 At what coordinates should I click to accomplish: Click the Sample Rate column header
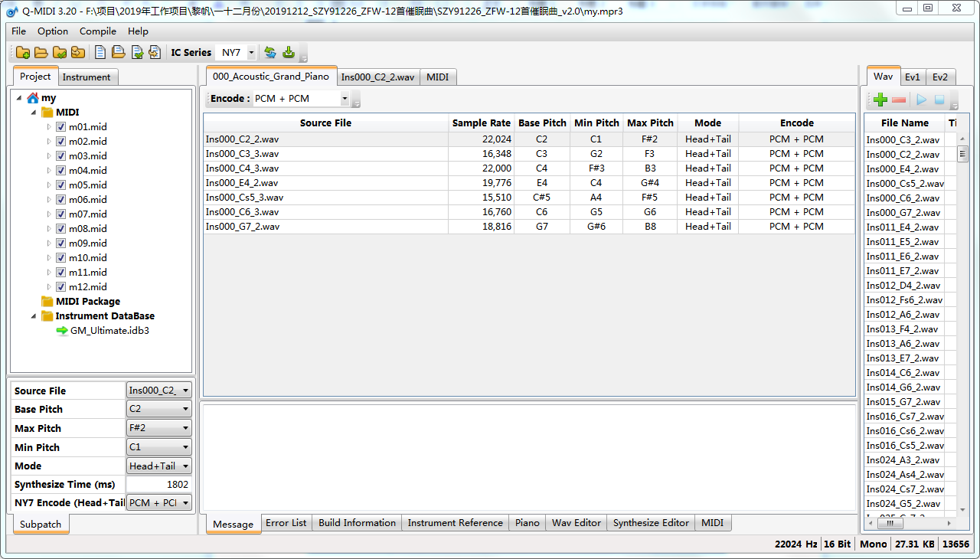[481, 123]
